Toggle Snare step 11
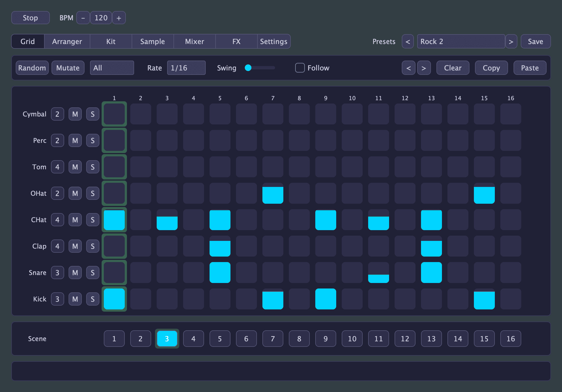 pos(379,273)
